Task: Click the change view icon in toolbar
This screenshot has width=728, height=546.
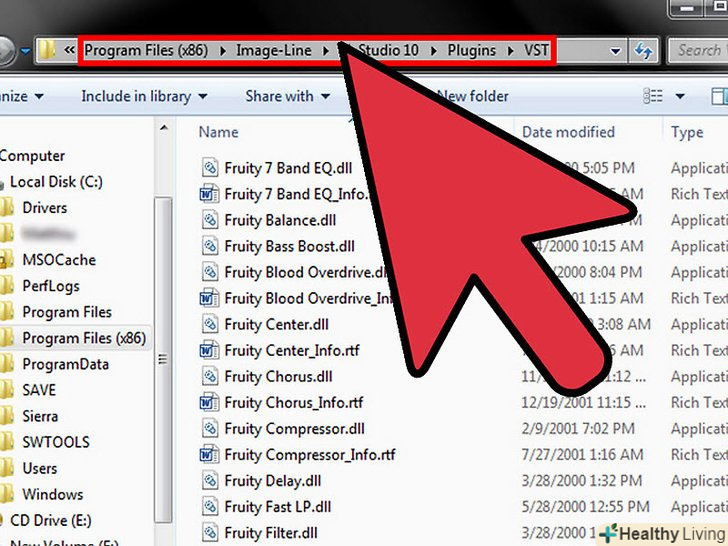Action: 652,96
